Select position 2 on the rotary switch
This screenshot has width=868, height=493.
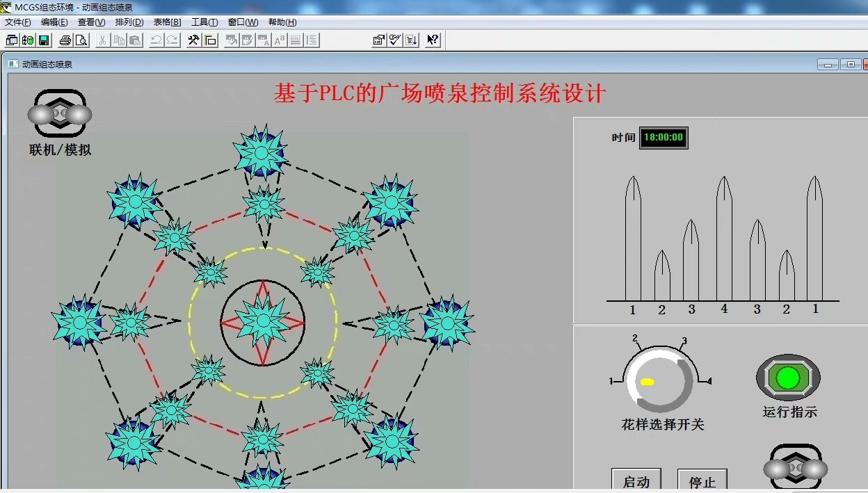tap(635, 339)
